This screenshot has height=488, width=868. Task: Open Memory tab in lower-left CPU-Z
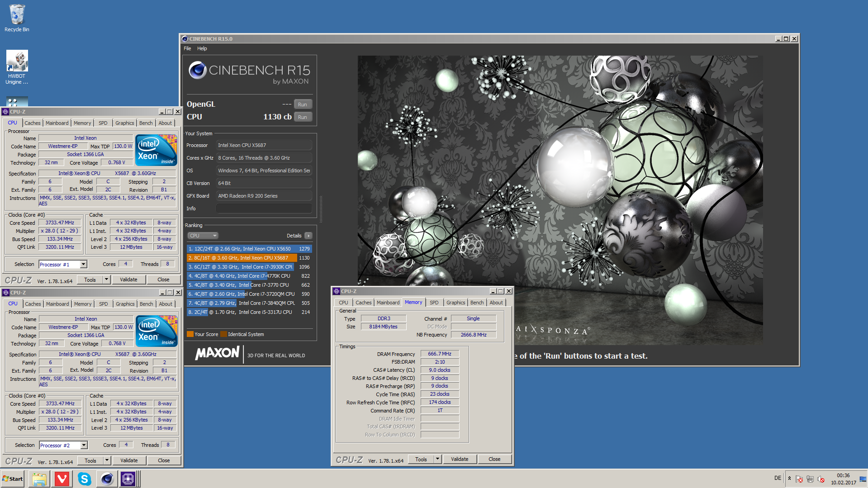(x=83, y=304)
